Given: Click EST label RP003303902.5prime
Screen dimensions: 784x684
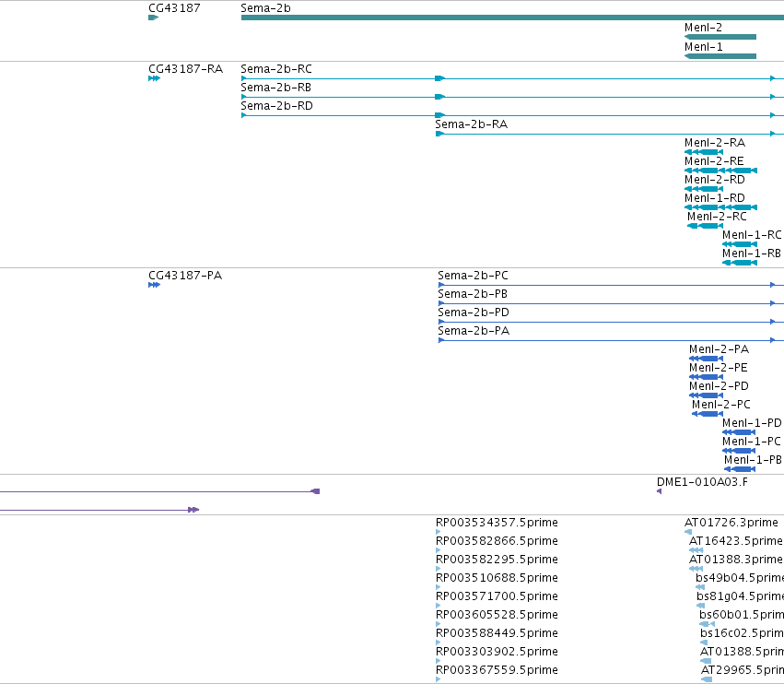Looking at the screenshot, I should [497, 652].
